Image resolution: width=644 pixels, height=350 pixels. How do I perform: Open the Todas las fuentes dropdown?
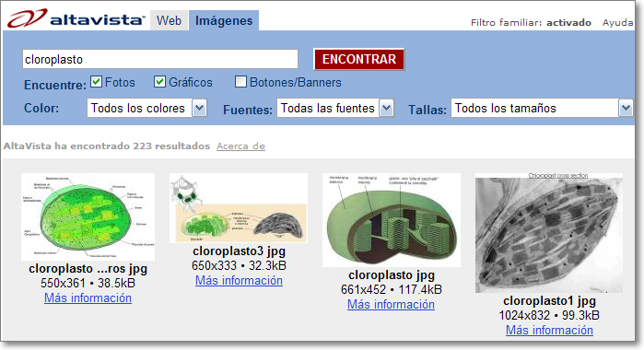335,108
